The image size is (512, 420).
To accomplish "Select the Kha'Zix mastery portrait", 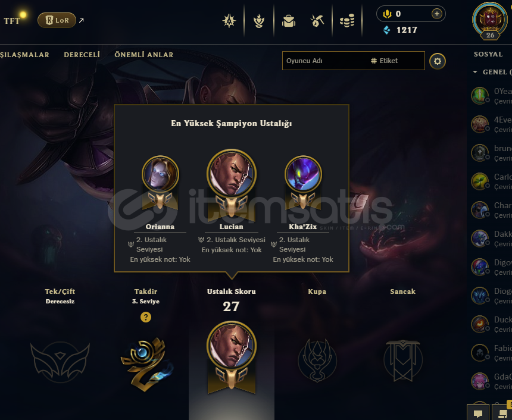I will click(x=303, y=174).
